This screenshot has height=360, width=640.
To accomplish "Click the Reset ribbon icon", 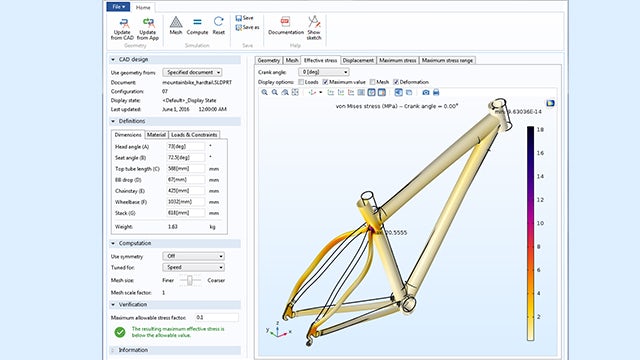I will 218,22.
